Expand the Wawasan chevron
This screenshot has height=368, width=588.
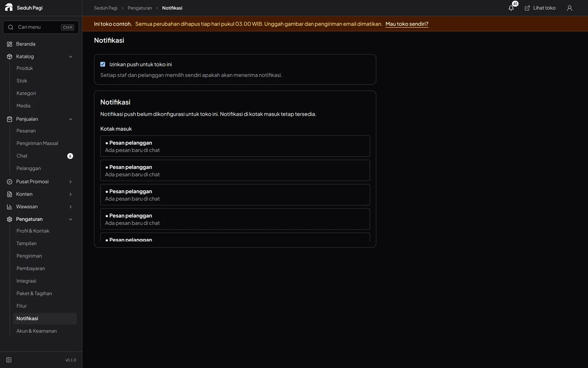[x=71, y=207]
